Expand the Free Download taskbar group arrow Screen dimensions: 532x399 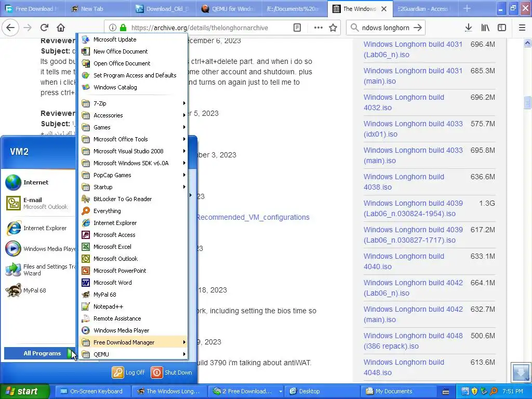click(x=281, y=392)
